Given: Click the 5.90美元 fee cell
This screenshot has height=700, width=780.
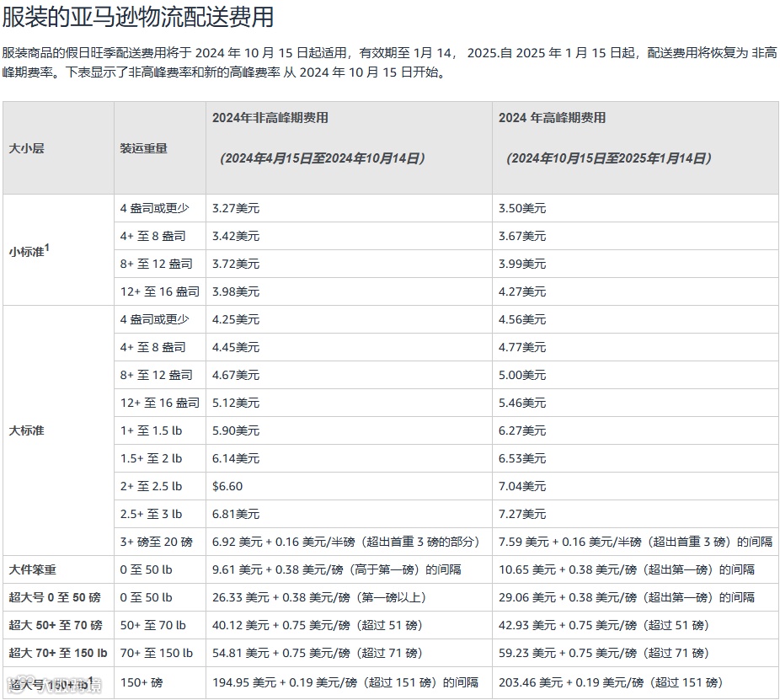Looking at the screenshot, I should 350,430.
